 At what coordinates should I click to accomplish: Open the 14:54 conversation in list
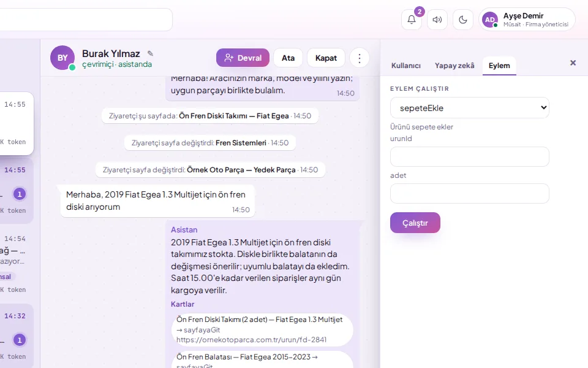16,264
